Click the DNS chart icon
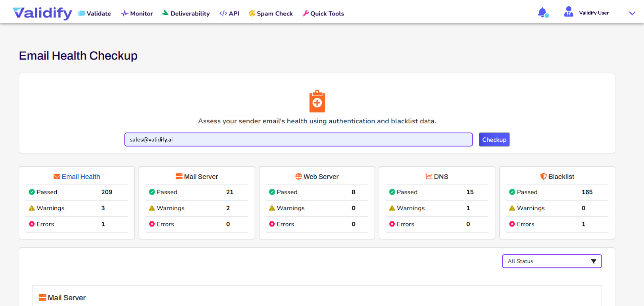The image size is (644, 306). (x=429, y=176)
